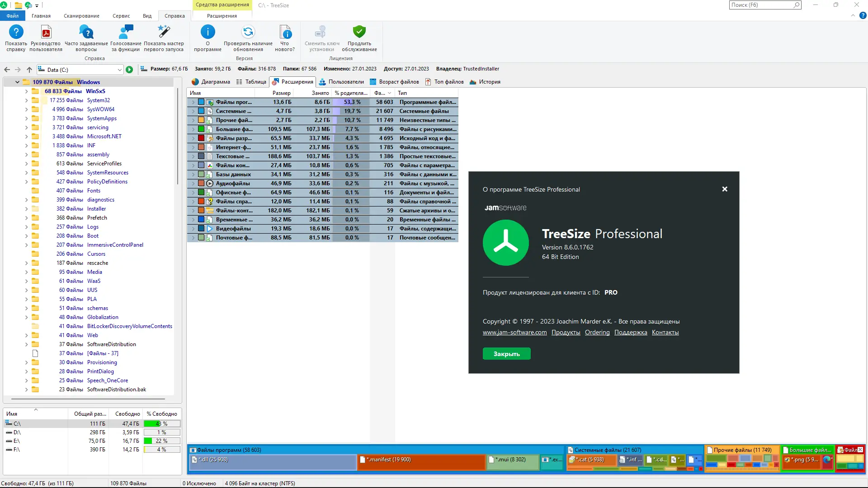Click the Frequently Asked Questions icon
This screenshot has height=488, width=868.
pyautogui.click(x=86, y=33)
